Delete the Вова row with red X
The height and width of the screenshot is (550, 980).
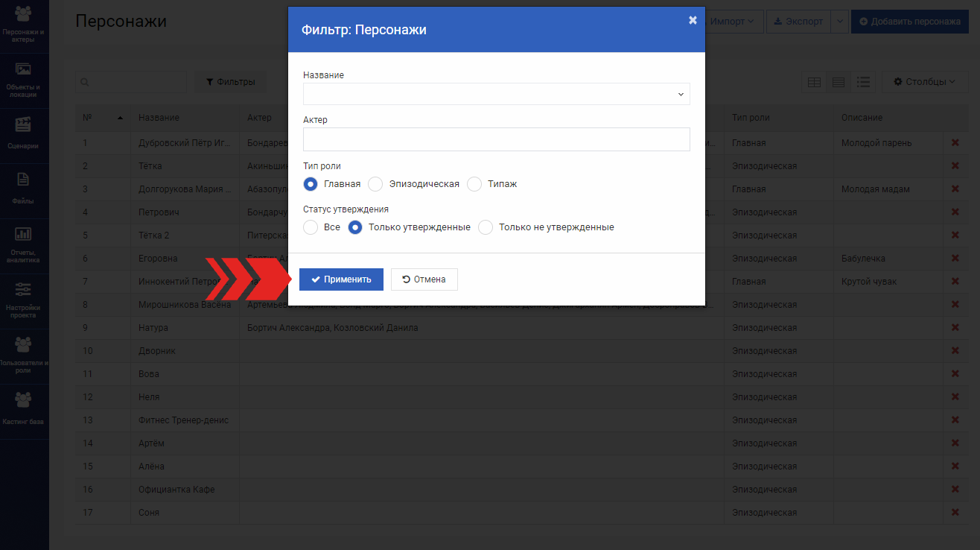pyautogui.click(x=955, y=373)
